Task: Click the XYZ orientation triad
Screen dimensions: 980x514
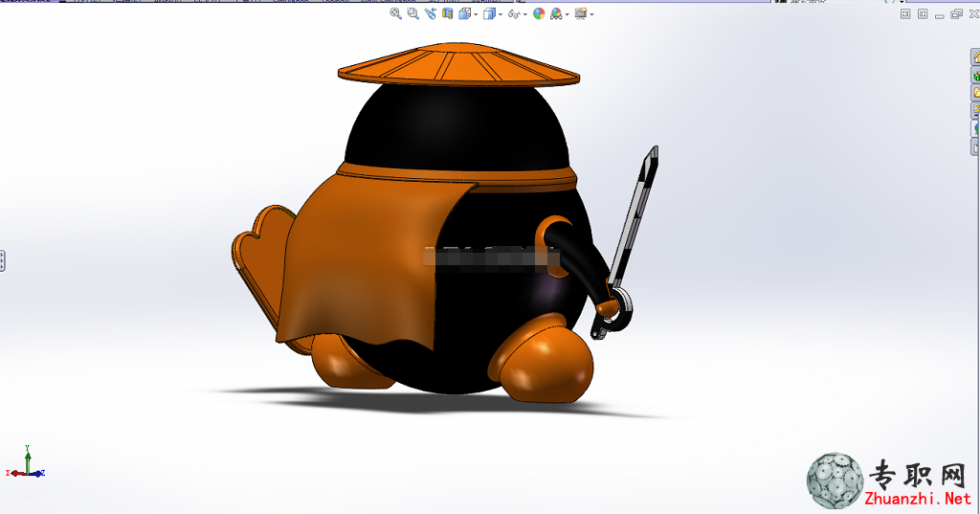Action: tap(26, 462)
